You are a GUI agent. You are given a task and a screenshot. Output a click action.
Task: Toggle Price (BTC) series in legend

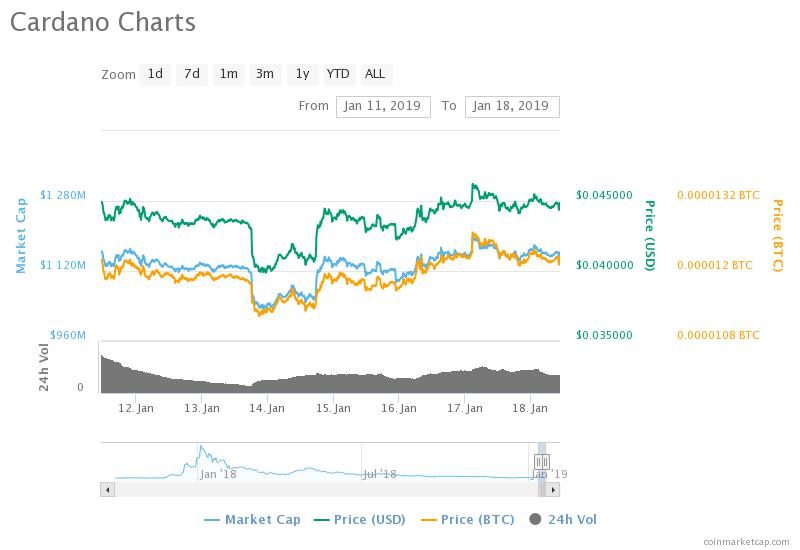click(468, 520)
